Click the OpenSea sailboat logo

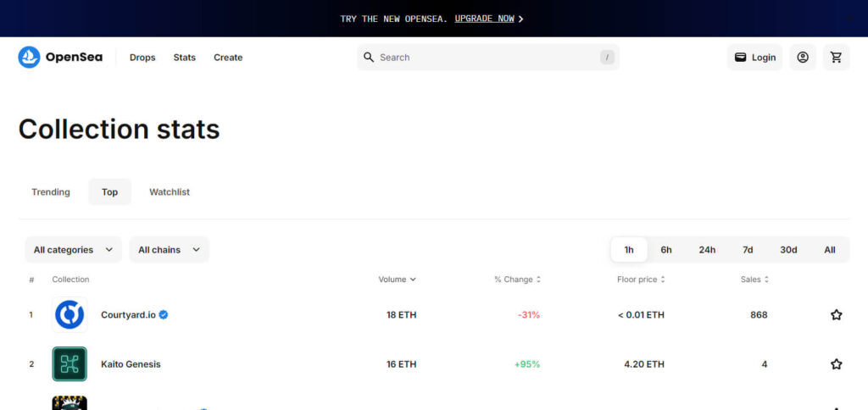[29, 57]
